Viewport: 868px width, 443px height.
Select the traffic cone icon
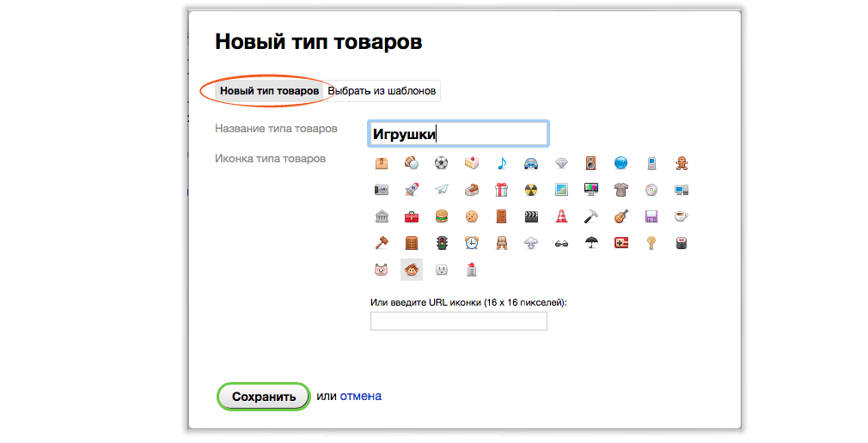561,216
